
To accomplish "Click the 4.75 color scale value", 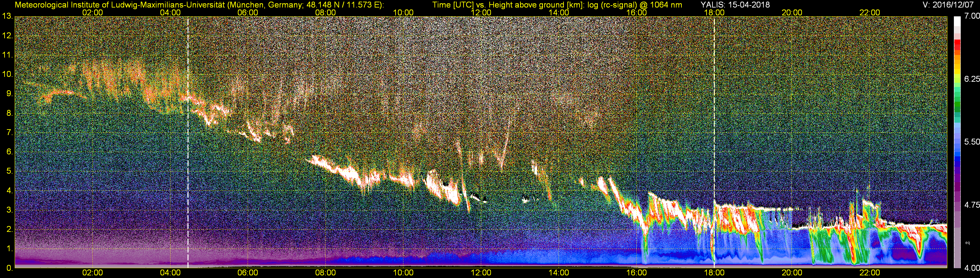I will click(972, 205).
